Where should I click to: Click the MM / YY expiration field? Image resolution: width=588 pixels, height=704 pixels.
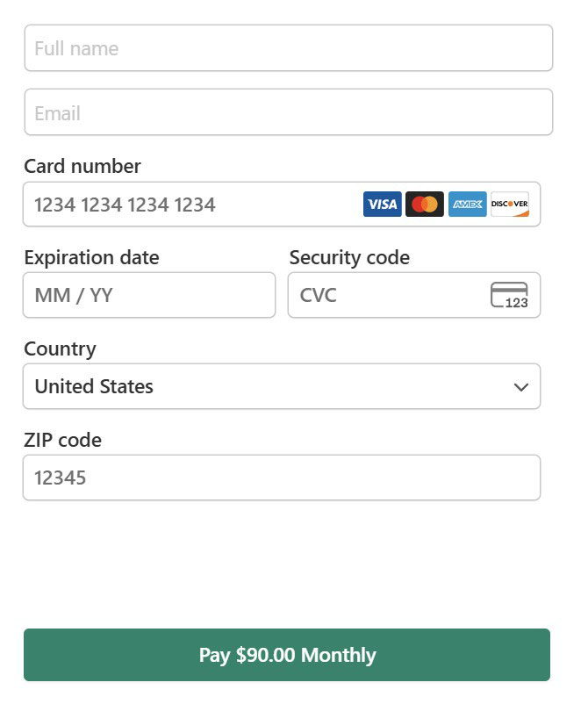(x=149, y=296)
